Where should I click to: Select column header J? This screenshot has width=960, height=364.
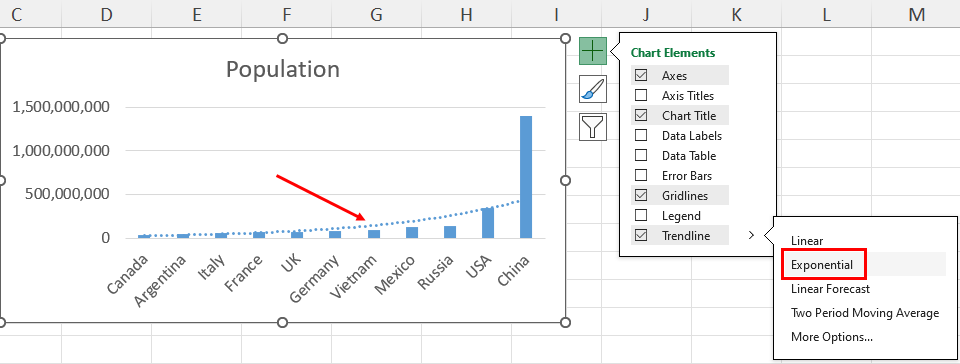pyautogui.click(x=647, y=14)
